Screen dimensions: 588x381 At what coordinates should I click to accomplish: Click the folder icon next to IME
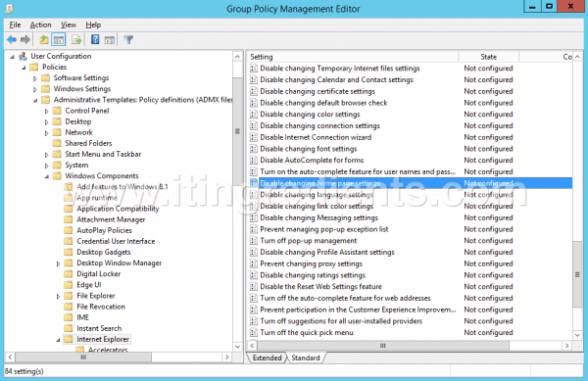tap(69, 317)
